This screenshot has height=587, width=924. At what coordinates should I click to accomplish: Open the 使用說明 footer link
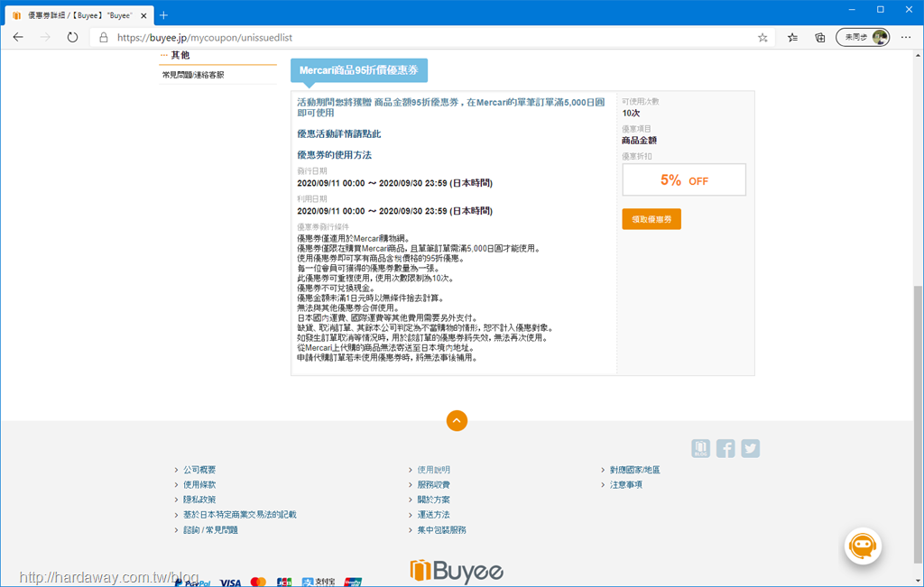pos(434,470)
